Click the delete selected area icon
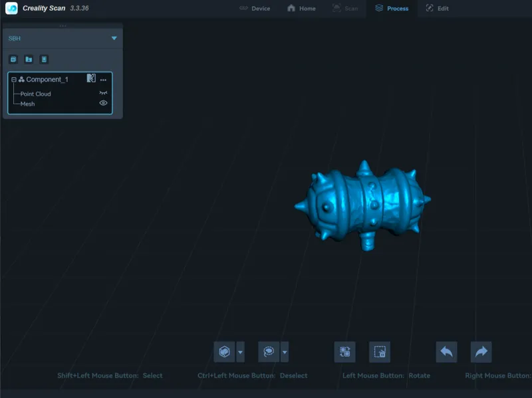This screenshot has width=532, height=398. click(x=379, y=352)
